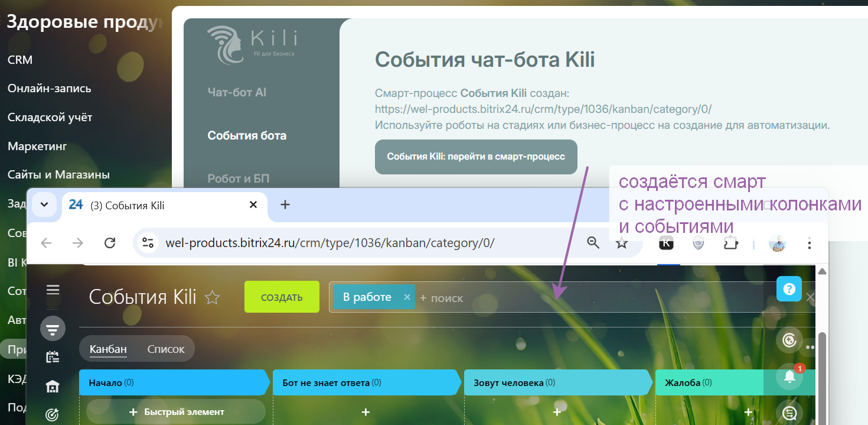
Task: Add item in Зовут человека column
Action: [557, 411]
